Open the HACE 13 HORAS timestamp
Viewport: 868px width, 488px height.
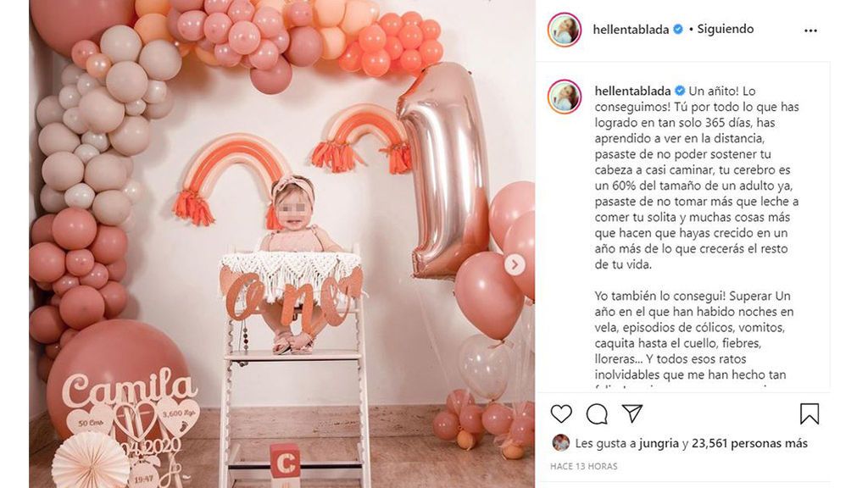point(583,467)
